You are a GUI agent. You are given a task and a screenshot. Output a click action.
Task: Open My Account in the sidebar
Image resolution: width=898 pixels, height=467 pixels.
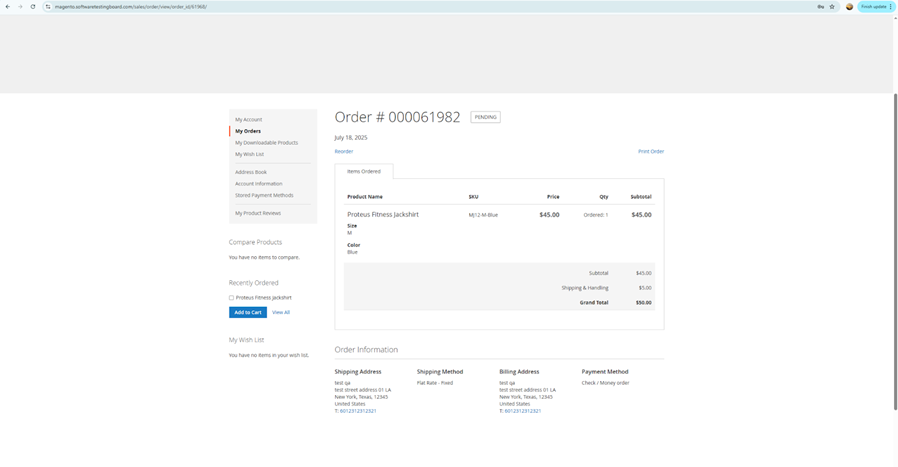click(x=249, y=120)
